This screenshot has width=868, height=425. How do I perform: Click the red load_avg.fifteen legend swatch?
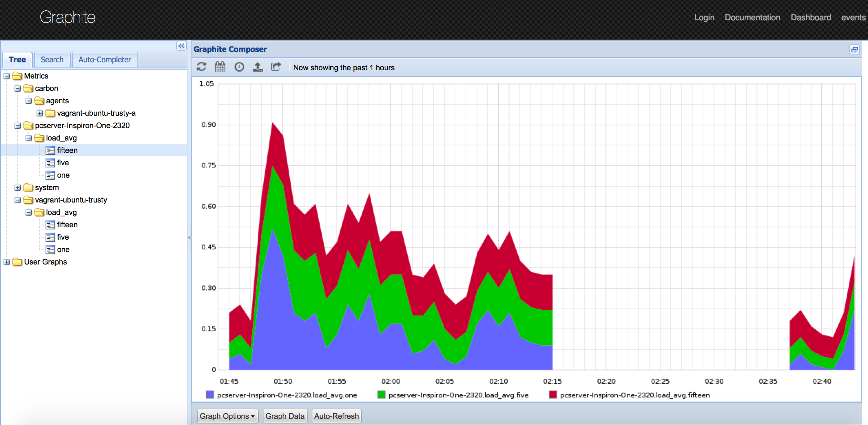(553, 395)
